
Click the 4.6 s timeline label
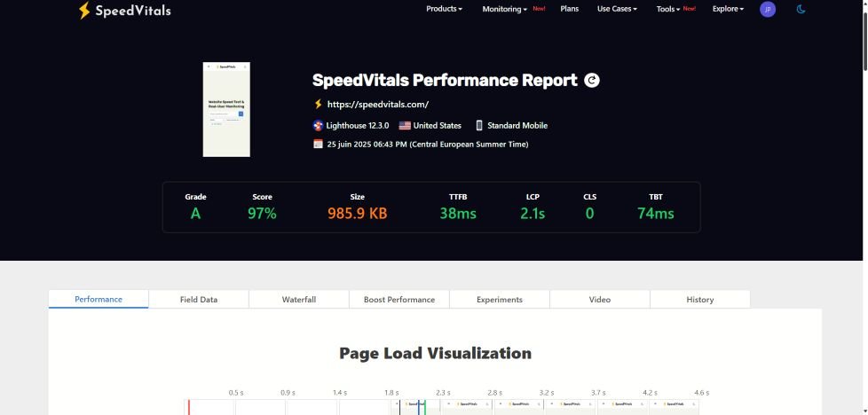pyautogui.click(x=701, y=393)
